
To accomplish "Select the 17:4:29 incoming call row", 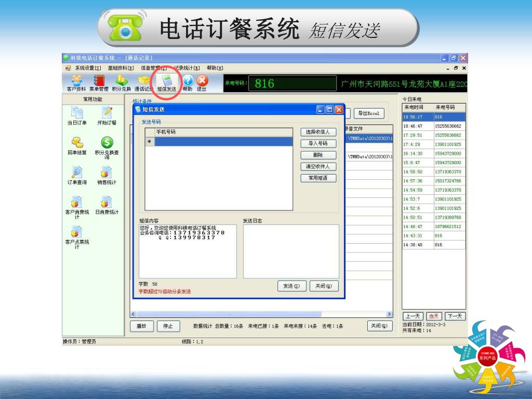I will click(x=434, y=144).
